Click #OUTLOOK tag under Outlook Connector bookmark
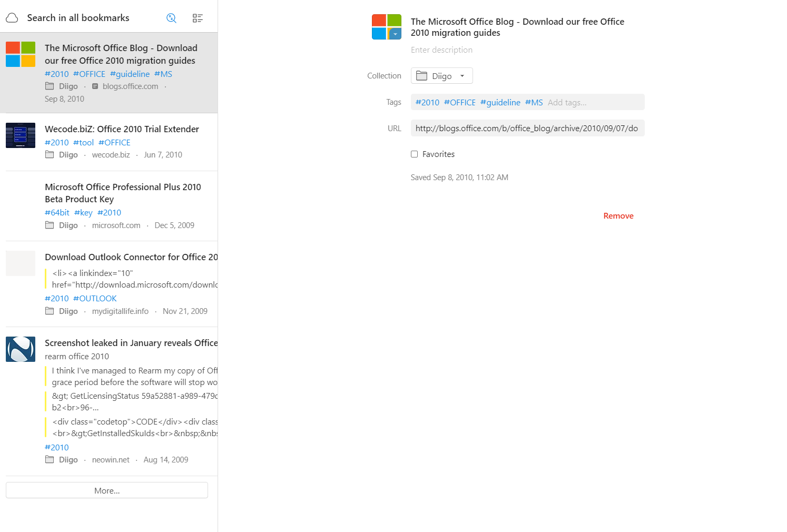 (95, 299)
